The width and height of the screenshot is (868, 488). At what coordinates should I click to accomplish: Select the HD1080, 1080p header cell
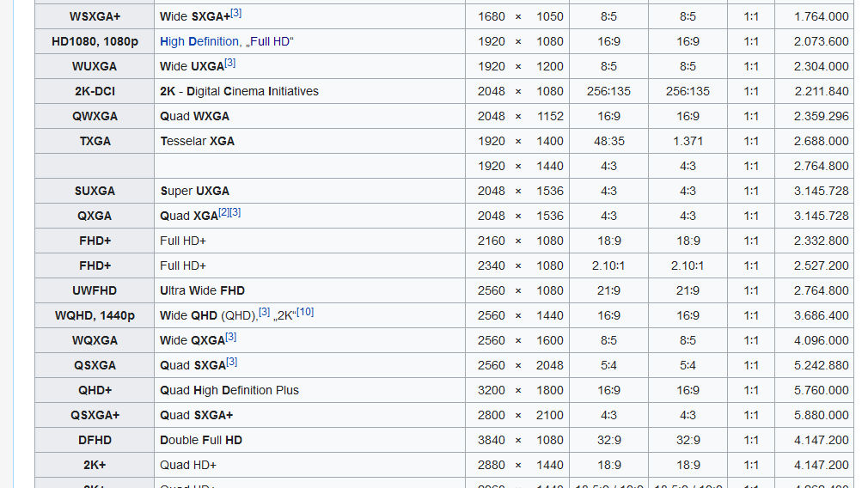click(95, 41)
